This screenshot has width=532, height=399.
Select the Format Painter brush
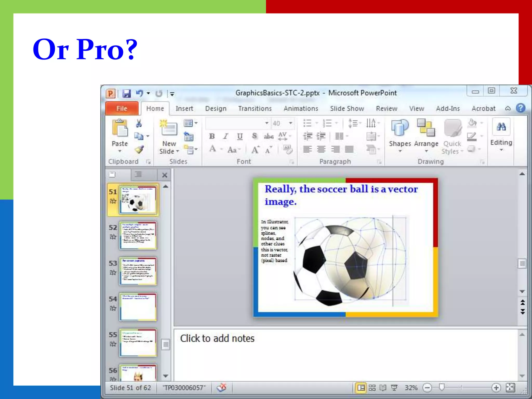139,150
